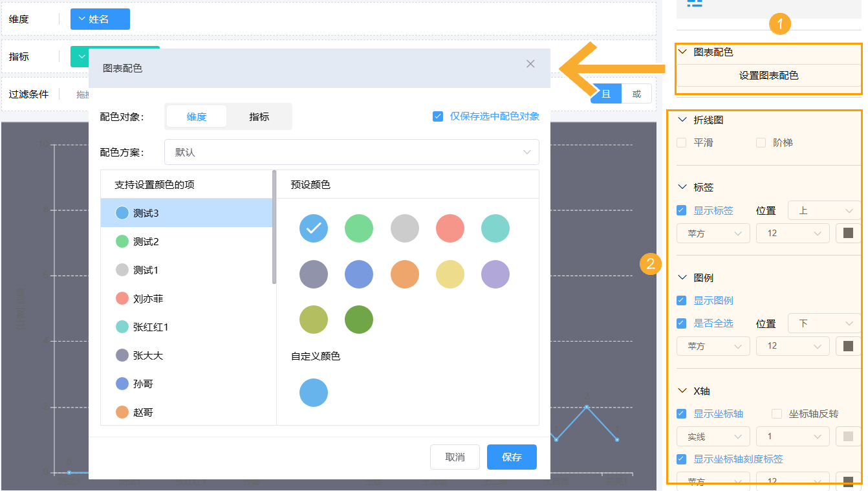Select the 维度 tab

coord(197,116)
